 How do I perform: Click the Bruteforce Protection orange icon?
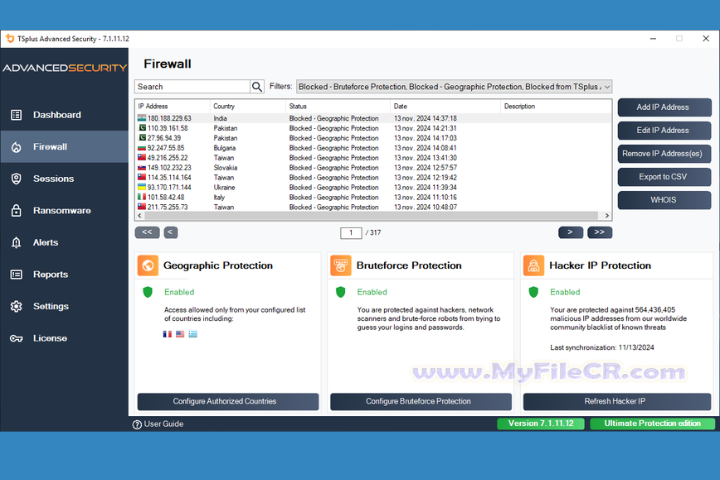(341, 265)
